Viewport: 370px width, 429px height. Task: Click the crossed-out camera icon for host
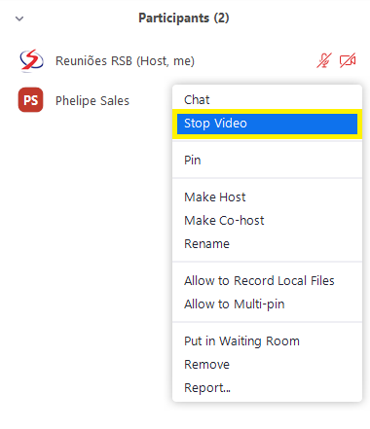tap(348, 60)
